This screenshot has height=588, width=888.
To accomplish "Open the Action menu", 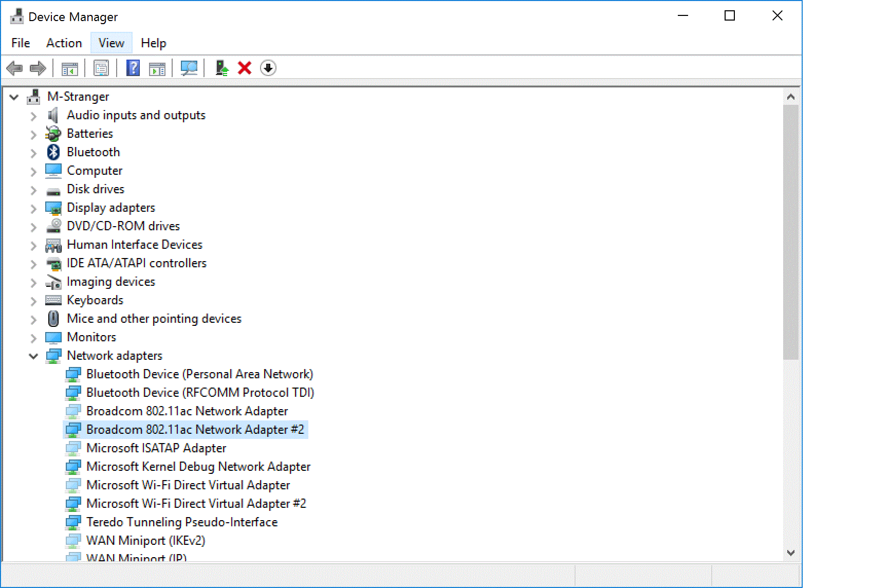I will click(64, 43).
